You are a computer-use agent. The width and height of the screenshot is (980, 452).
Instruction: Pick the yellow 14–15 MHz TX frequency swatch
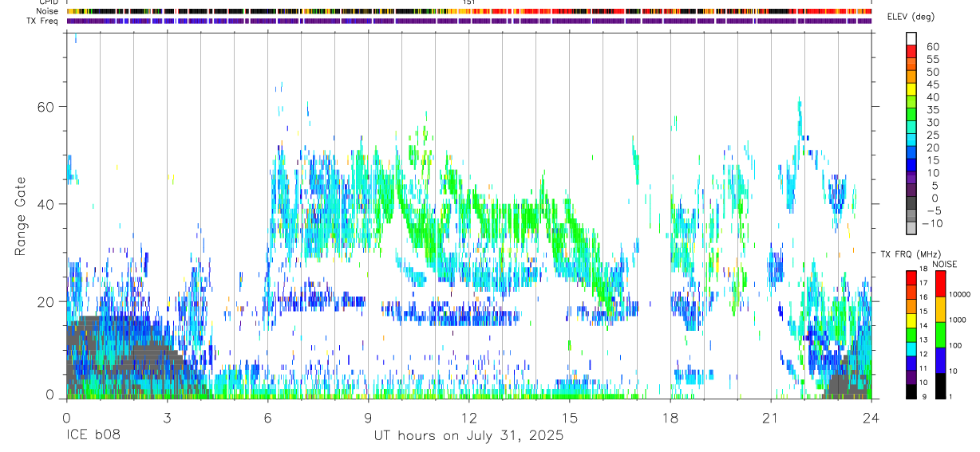point(911,320)
